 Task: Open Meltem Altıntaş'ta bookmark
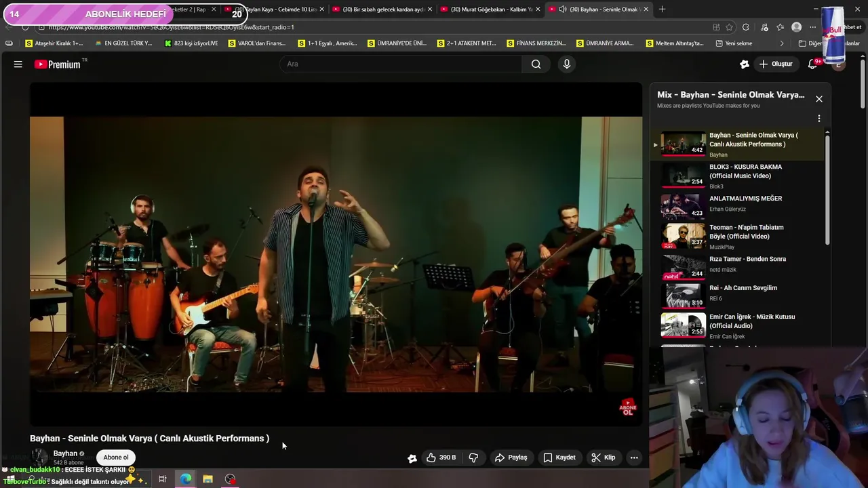pos(675,43)
